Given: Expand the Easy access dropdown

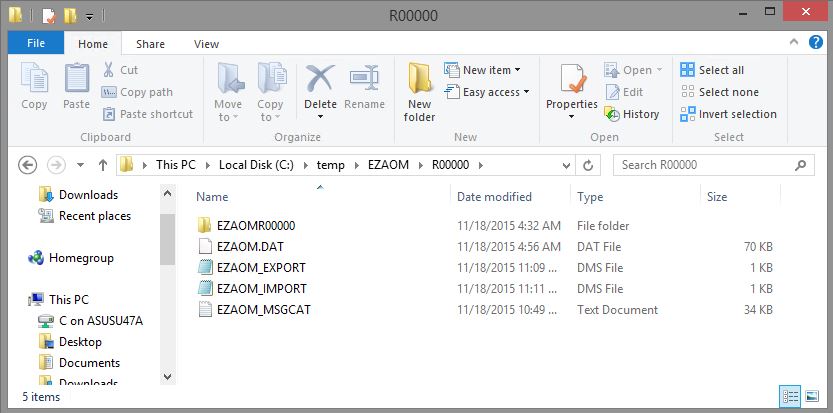Looking at the screenshot, I should coord(494,92).
